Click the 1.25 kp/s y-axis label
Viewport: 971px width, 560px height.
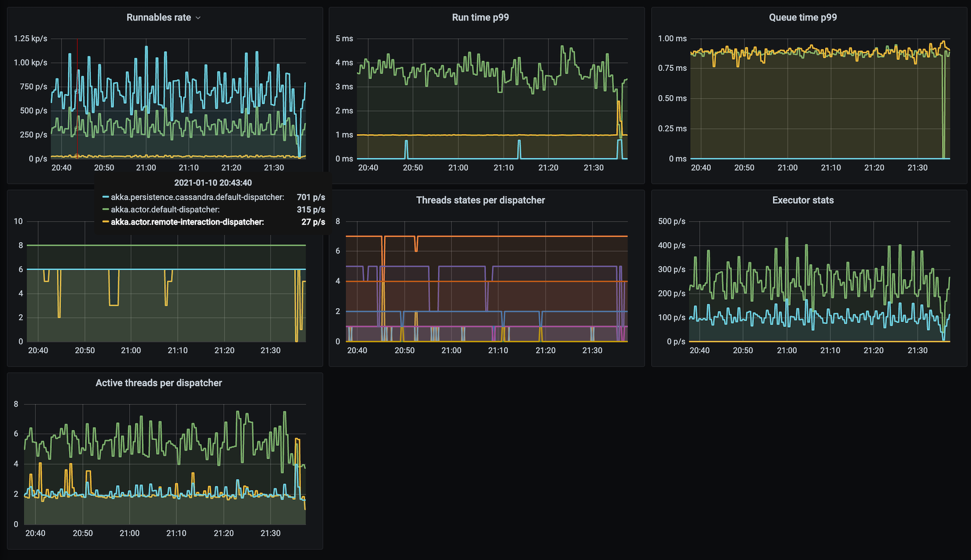click(x=30, y=38)
